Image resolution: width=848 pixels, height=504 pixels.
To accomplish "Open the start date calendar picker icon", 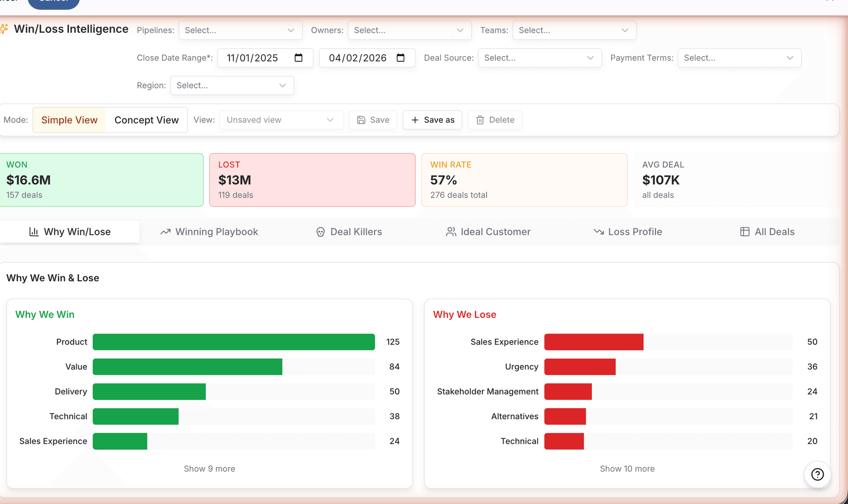I will pyautogui.click(x=299, y=58).
